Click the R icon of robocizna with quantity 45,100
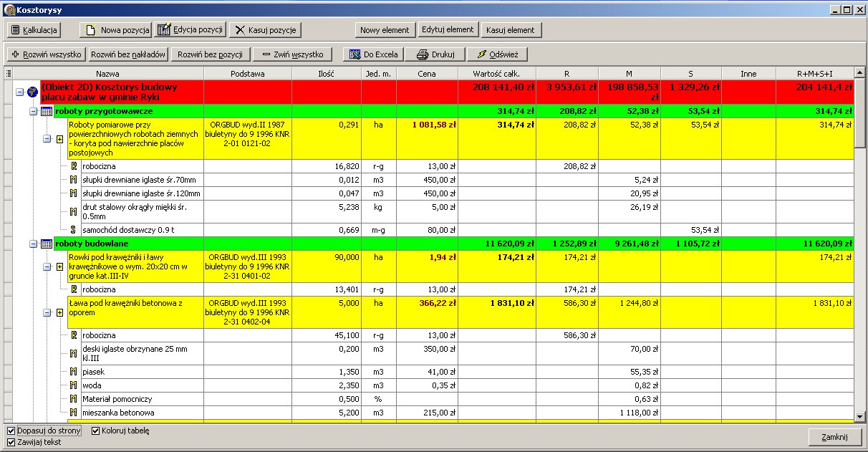The image size is (868, 452). pos(74,335)
